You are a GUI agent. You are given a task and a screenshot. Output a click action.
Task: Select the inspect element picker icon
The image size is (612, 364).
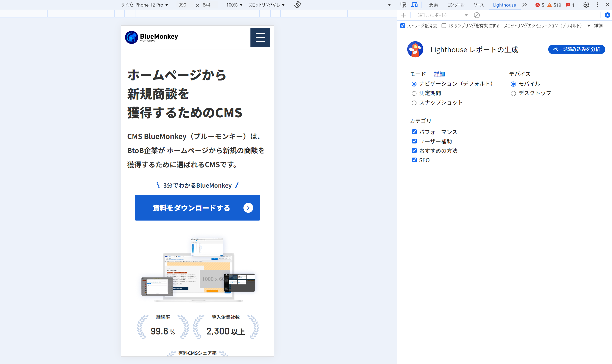pos(403,5)
